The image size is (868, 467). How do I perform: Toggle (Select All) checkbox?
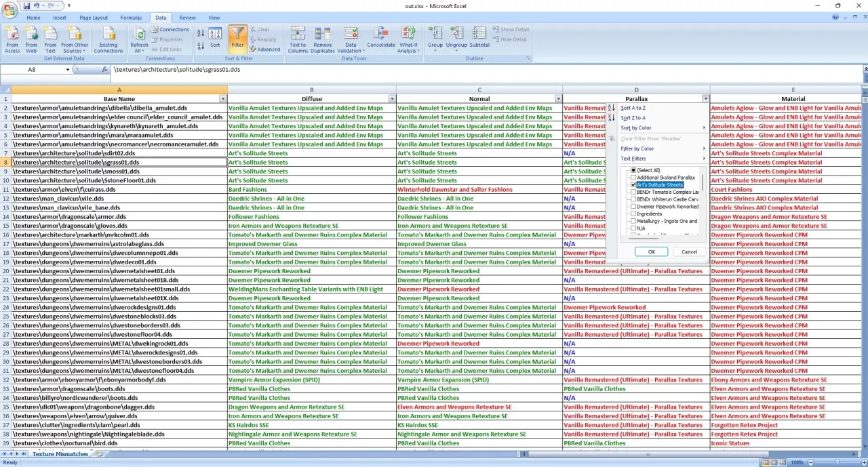coord(633,170)
